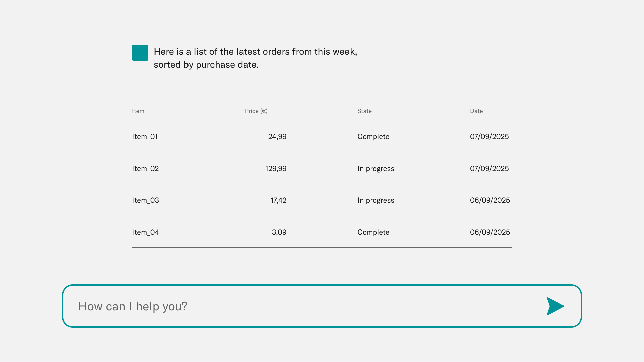The image size is (644, 362).
Task: Click the In progress state of Item_03
Action: (x=376, y=200)
